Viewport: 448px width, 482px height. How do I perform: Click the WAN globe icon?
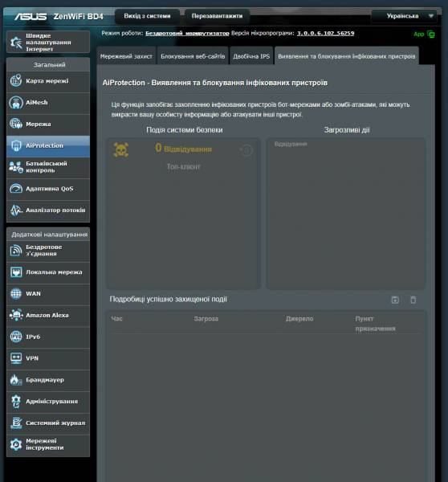[16, 293]
